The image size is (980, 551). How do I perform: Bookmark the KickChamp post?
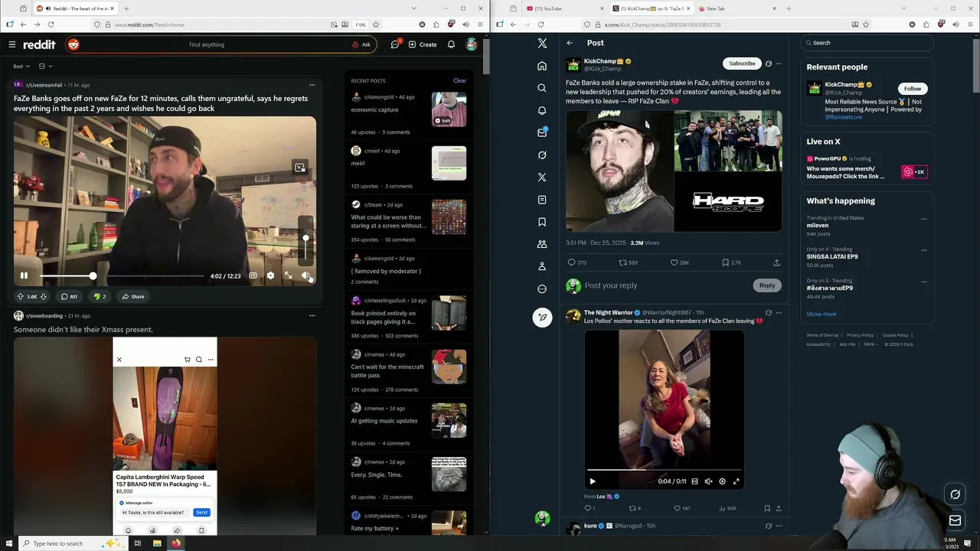730,262
